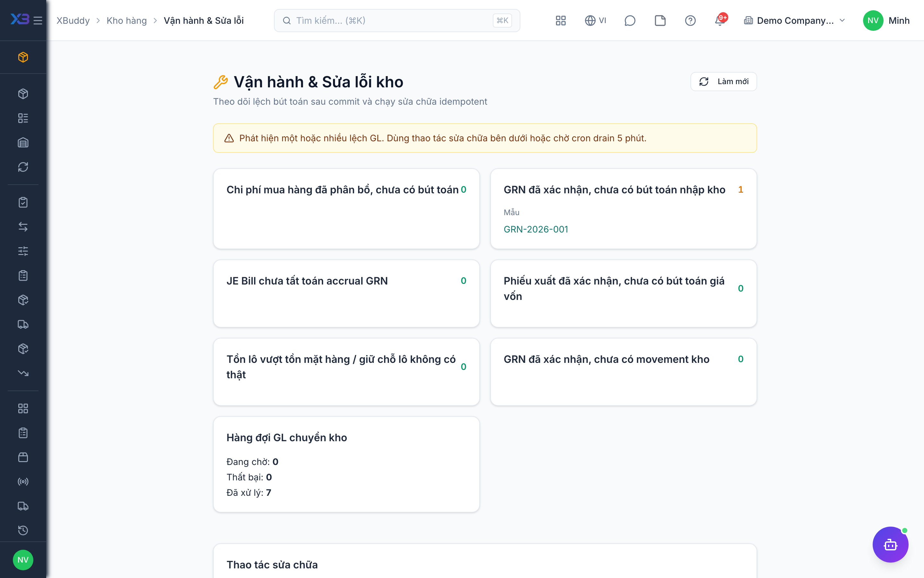
Task: Open the chat bubble icon
Action: click(x=629, y=21)
